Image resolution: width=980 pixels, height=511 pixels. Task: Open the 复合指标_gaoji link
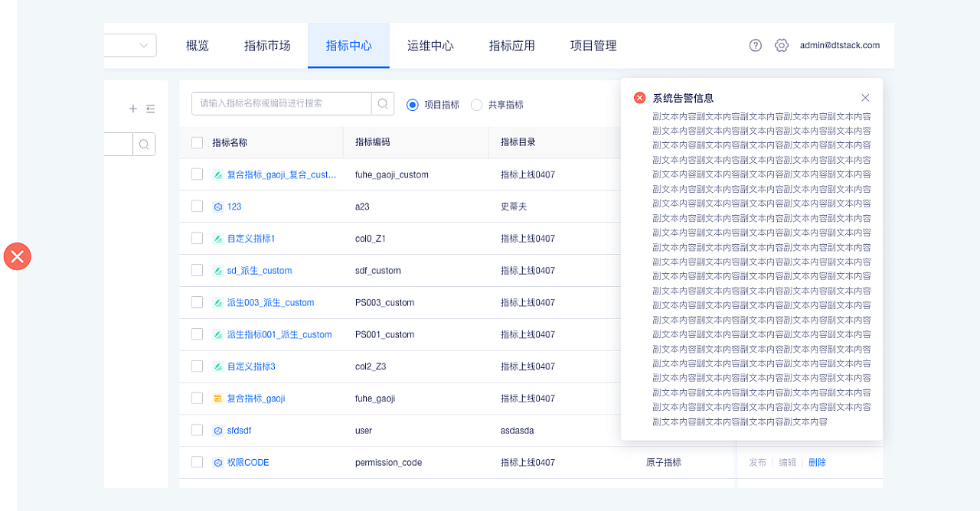coord(256,399)
